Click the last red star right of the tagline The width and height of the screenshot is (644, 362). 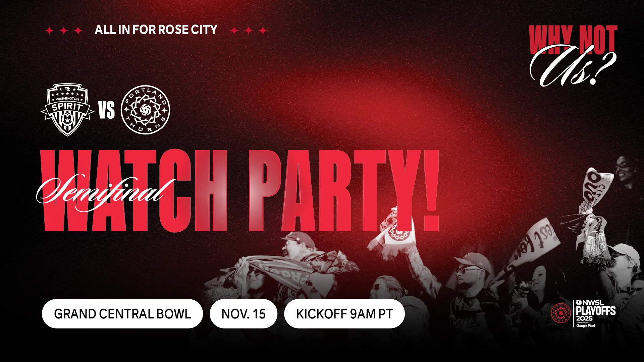tap(263, 31)
